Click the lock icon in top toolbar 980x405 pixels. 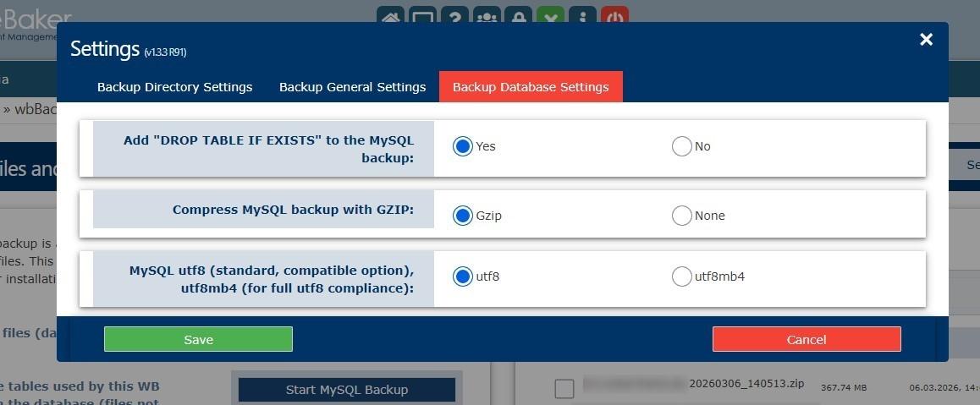[519, 16]
